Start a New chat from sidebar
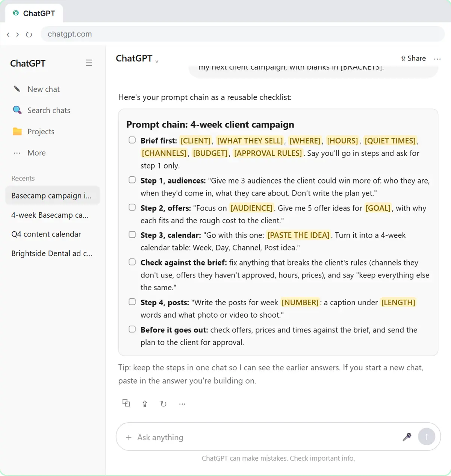The width and height of the screenshot is (451, 476). click(53, 89)
